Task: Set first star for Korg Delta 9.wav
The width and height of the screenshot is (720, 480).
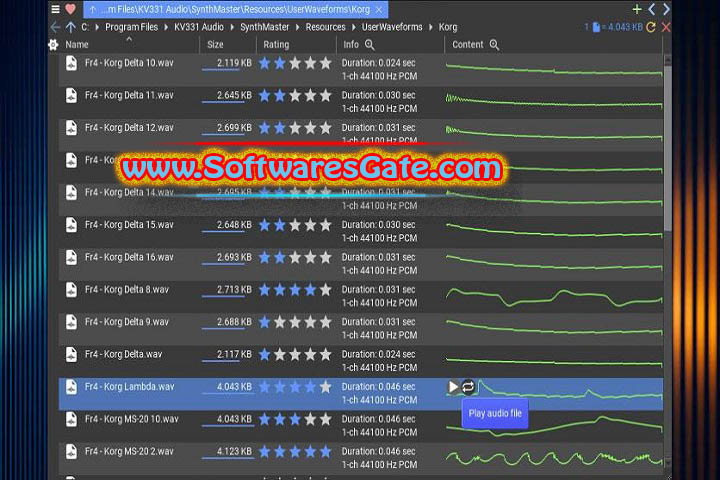Action: 264,322
